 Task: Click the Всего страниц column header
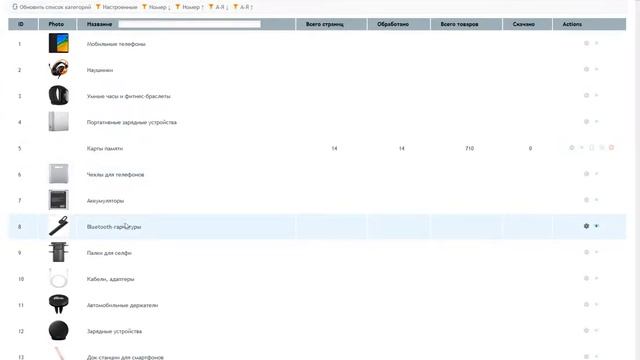[x=331, y=24]
